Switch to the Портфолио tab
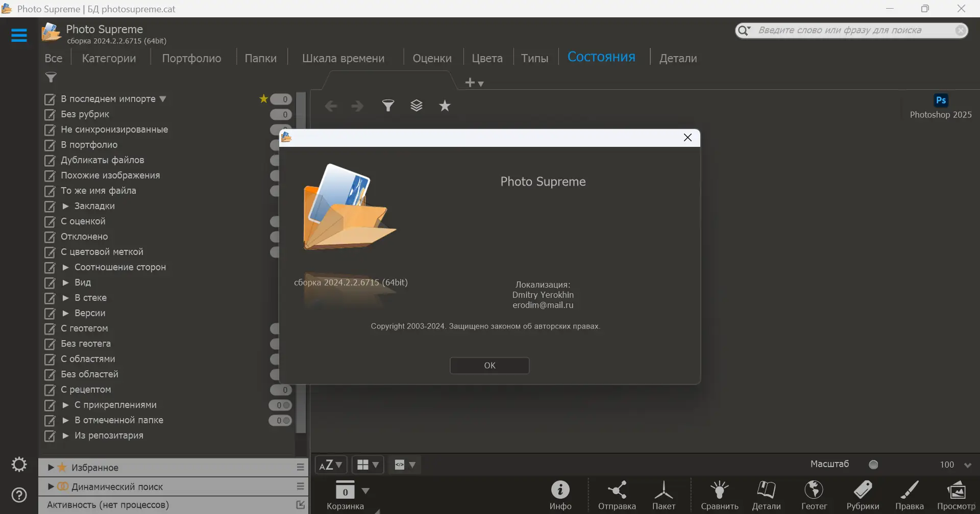This screenshot has height=514, width=980. click(191, 58)
